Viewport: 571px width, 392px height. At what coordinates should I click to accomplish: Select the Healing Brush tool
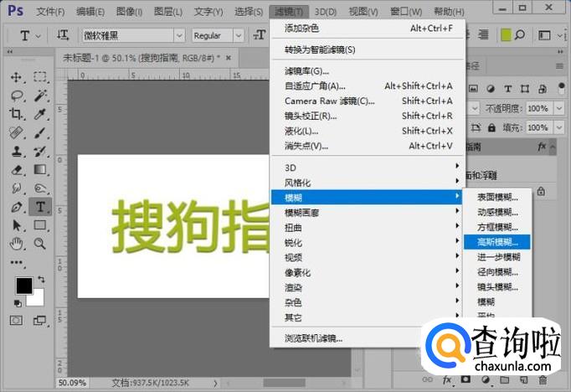(17, 132)
